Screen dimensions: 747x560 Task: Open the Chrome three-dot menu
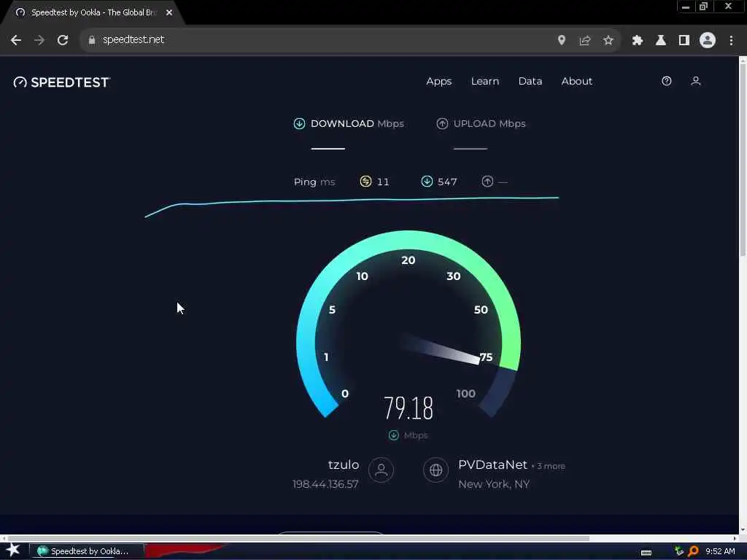[x=731, y=41]
